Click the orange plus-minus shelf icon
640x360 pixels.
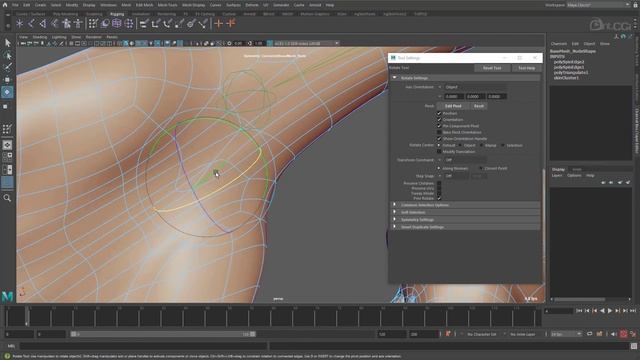tap(231, 24)
